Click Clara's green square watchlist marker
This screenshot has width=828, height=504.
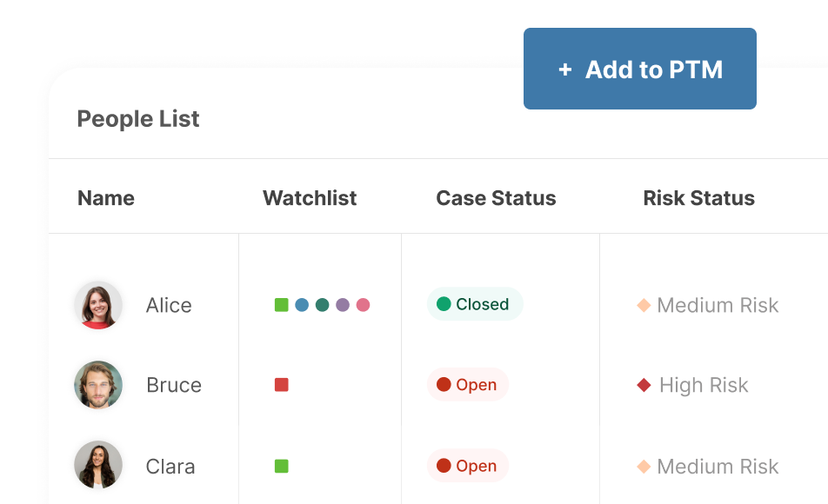282,466
